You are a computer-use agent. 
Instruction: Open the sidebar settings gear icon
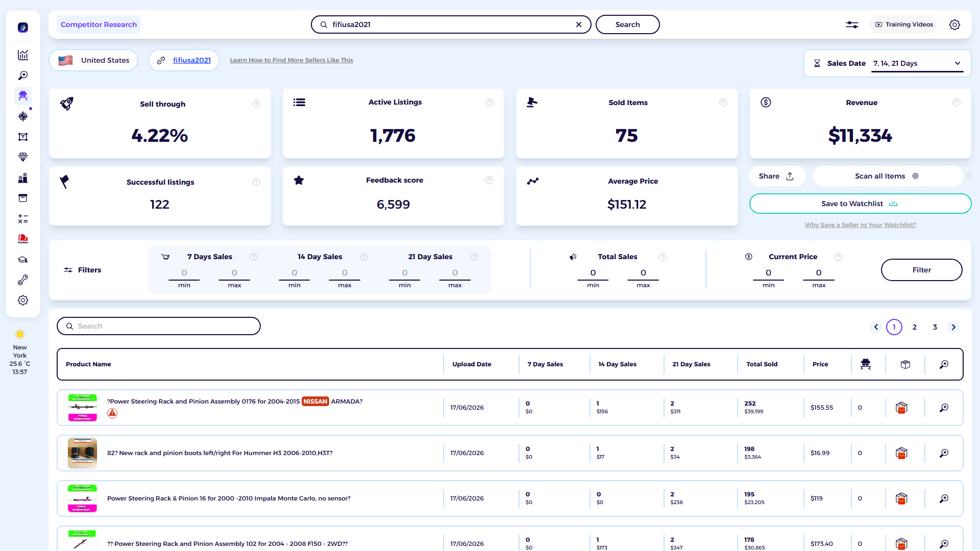[22, 300]
